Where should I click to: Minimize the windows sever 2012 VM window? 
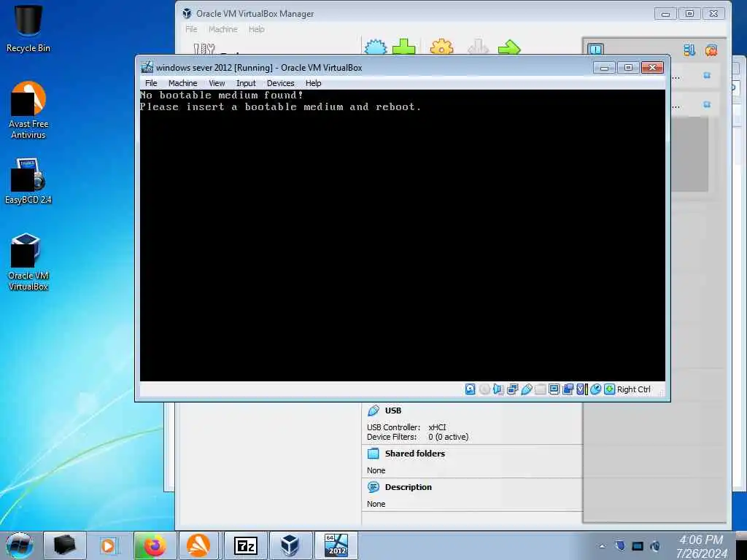coord(604,68)
